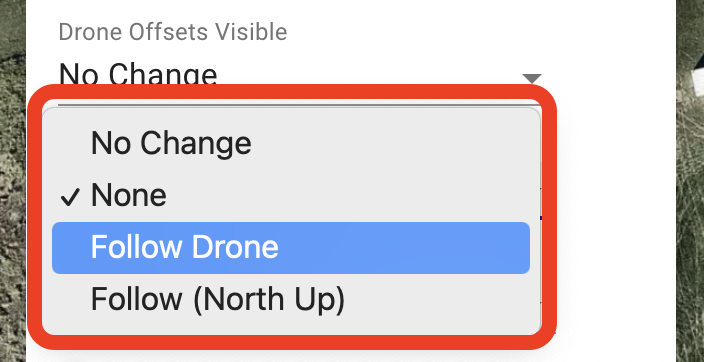The width and height of the screenshot is (704, 362).
Task: Click the satellite map strip on the left
Action: tap(13, 181)
